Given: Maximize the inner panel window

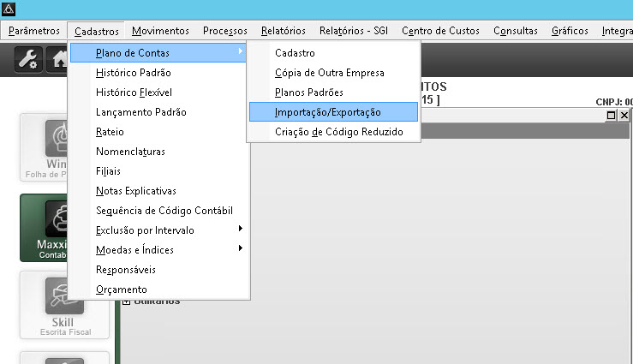Looking at the screenshot, I should tap(612, 115).
